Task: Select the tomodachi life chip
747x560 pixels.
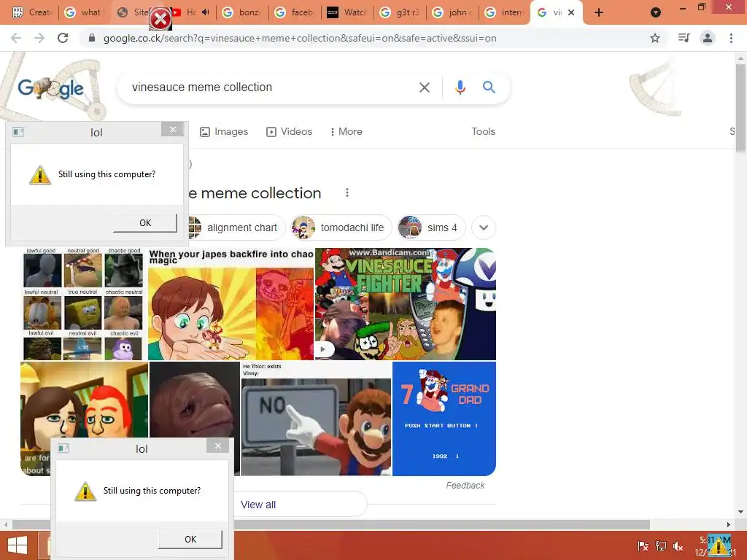Action: coord(341,227)
